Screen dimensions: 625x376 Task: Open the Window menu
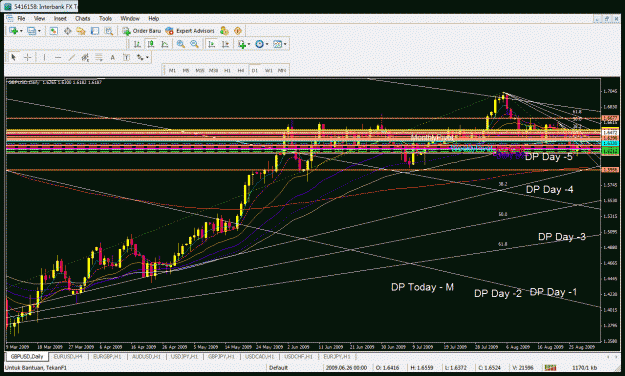[x=130, y=19]
